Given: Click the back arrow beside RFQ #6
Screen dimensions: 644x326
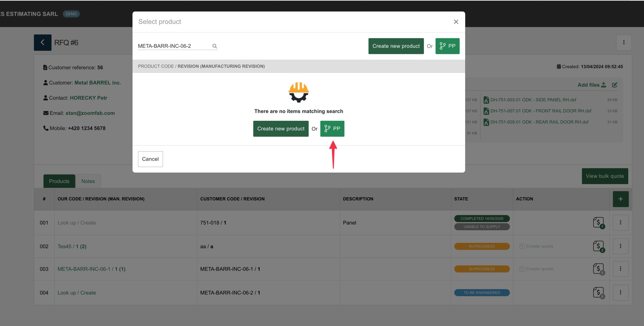Looking at the screenshot, I should tap(42, 42).
